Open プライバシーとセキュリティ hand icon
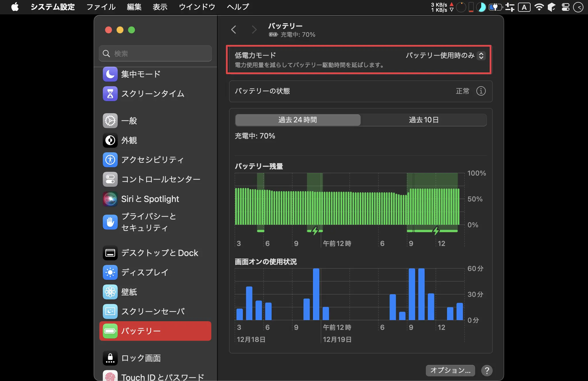The width and height of the screenshot is (588, 381). [x=110, y=222]
